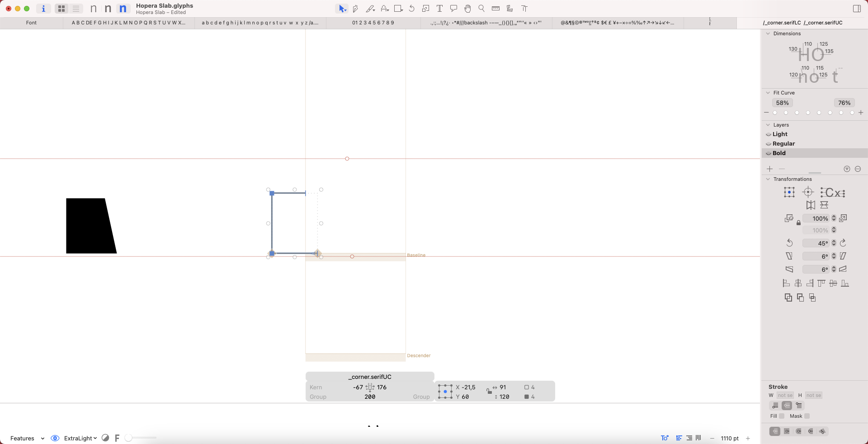Click rotate clockwise button beside 45°
Image resolution: width=868 pixels, height=444 pixels.
point(843,243)
